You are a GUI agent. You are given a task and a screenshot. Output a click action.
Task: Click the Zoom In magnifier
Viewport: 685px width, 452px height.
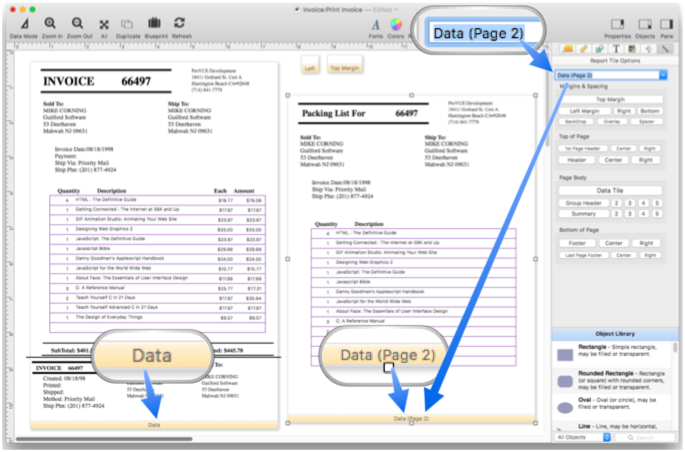(51, 24)
